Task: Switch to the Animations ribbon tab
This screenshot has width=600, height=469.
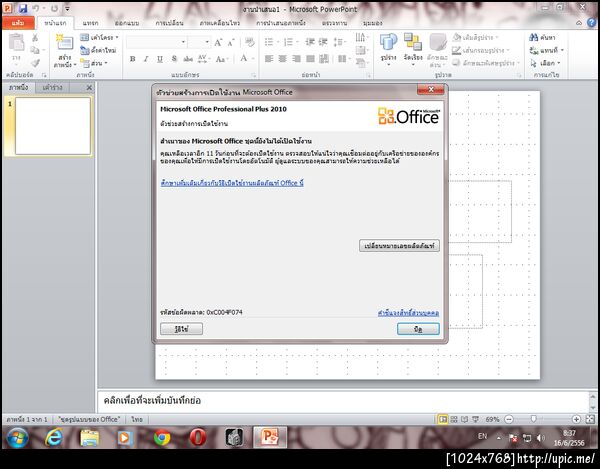Action: coord(220,23)
